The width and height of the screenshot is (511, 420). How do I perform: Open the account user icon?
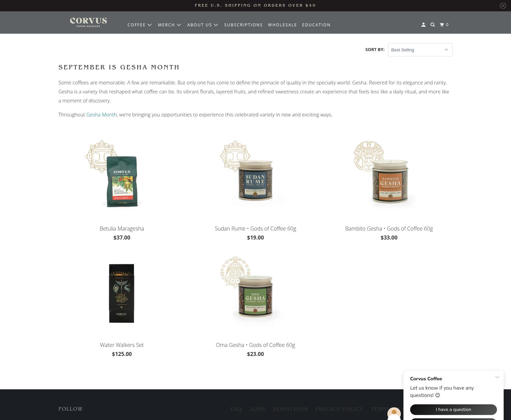coord(423,25)
